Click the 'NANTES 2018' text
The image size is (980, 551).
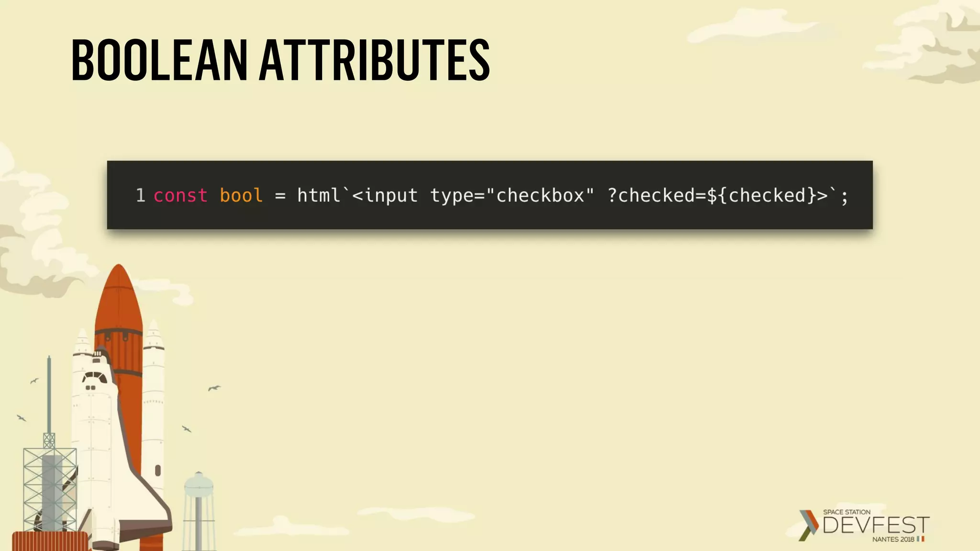[x=893, y=539]
